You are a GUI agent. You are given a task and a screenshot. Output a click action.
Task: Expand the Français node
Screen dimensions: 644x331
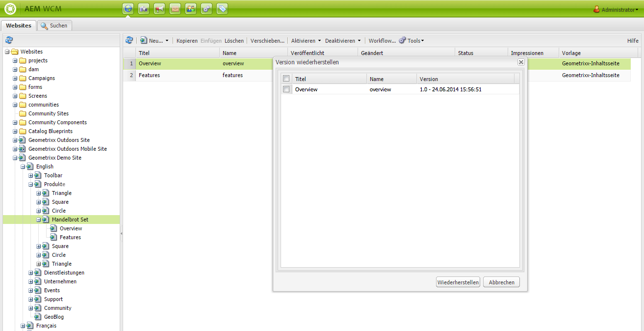point(23,326)
